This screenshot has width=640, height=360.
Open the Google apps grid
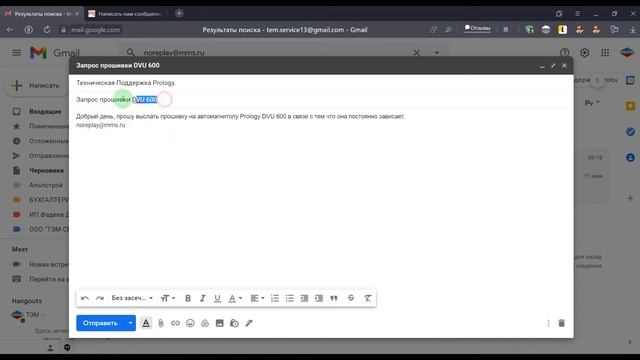point(605,53)
